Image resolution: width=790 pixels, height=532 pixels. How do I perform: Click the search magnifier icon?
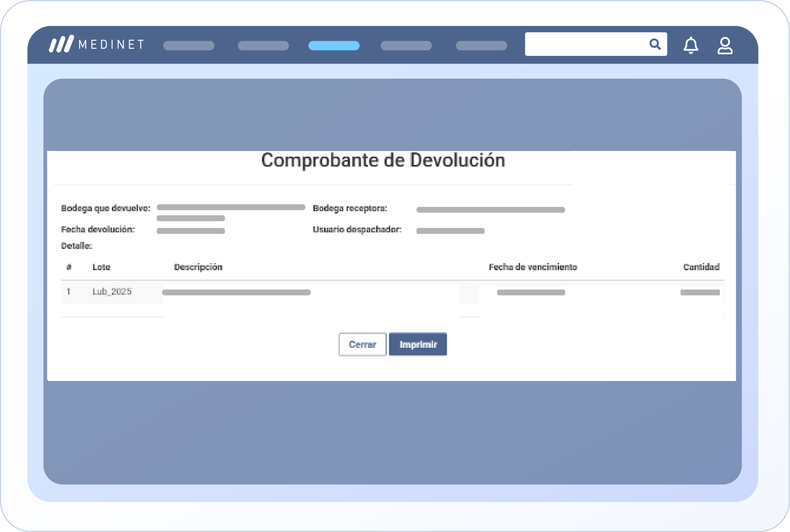coord(654,44)
